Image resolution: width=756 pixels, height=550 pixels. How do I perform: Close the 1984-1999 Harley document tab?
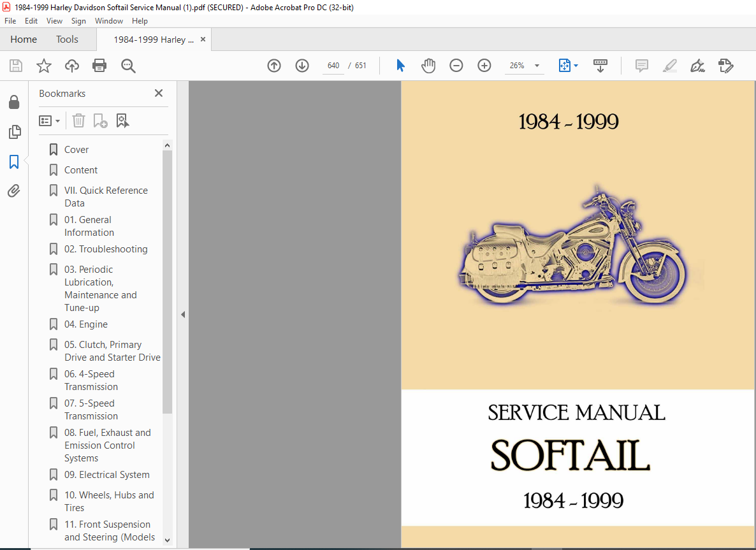coord(203,40)
